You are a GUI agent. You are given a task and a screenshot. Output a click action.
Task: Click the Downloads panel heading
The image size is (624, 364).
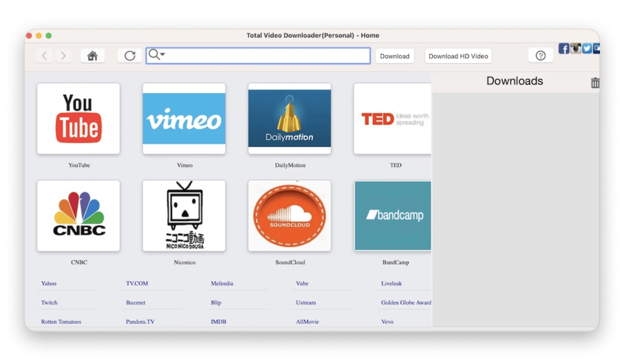(x=514, y=81)
